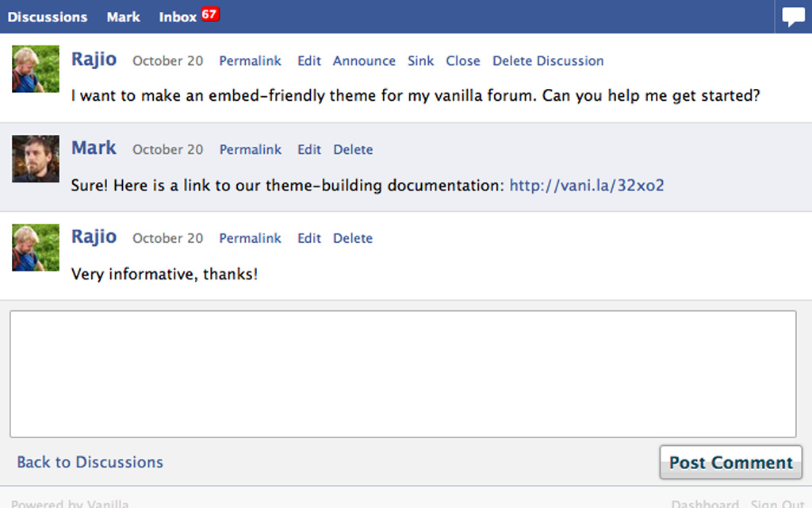The height and width of the screenshot is (508, 812).
Task: Open the theme-building documentation link
Action: [586, 185]
